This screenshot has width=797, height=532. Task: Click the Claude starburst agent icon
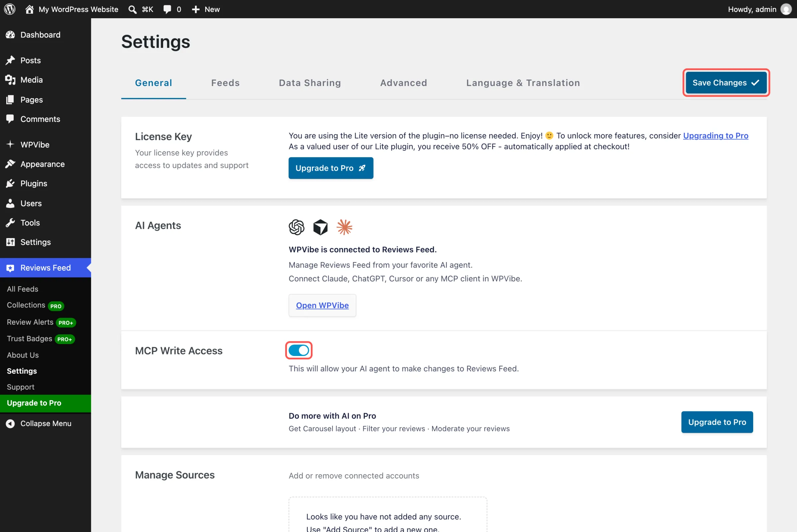tap(344, 227)
